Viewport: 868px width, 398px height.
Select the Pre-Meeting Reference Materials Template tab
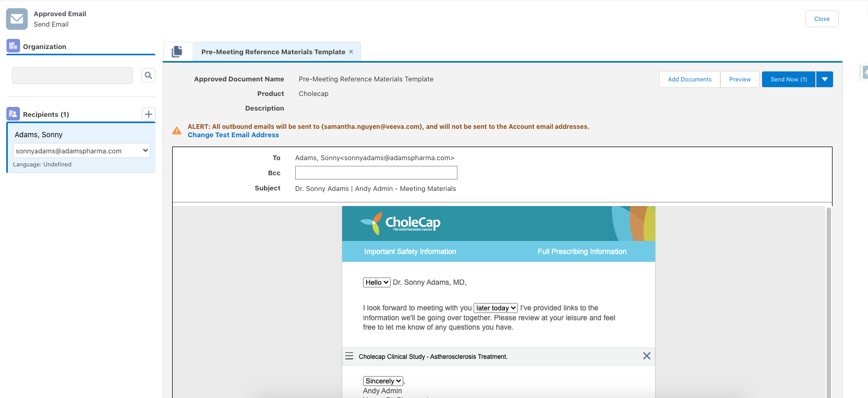(x=273, y=52)
